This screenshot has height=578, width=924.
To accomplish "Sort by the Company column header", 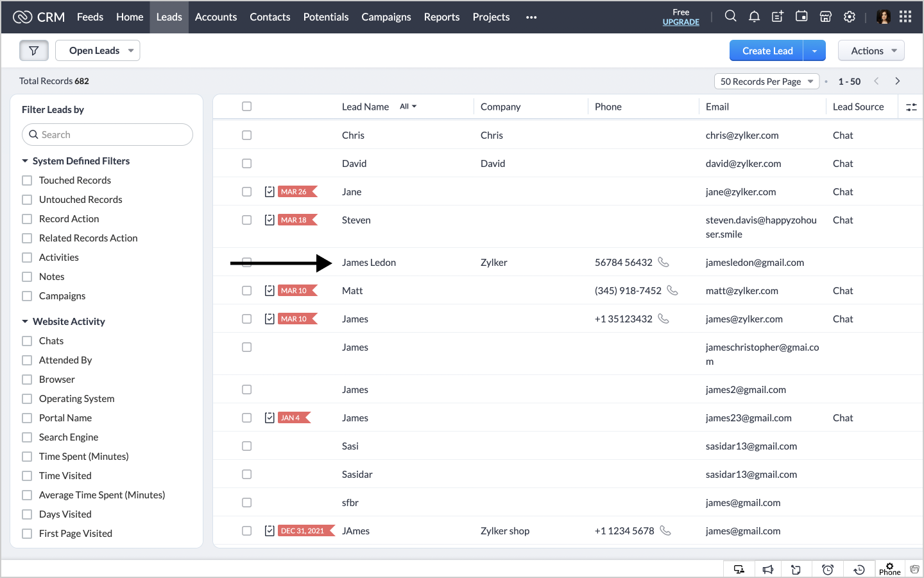I will coord(501,107).
